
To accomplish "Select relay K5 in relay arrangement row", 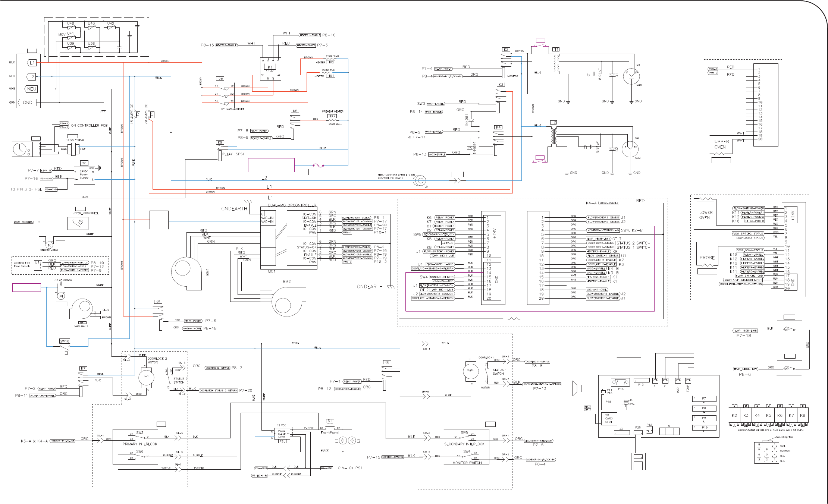I will pos(768,416).
